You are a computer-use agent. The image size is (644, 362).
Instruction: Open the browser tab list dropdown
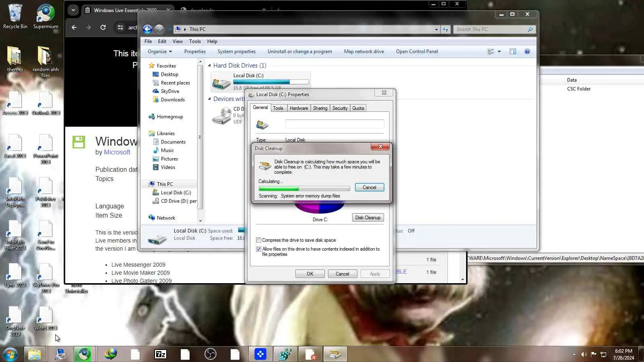pos(73,10)
